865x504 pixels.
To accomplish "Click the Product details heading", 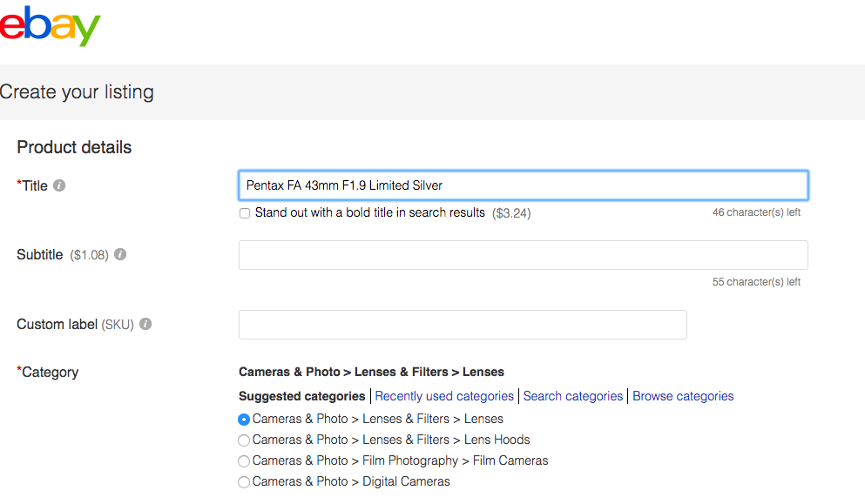I will coord(74,147).
